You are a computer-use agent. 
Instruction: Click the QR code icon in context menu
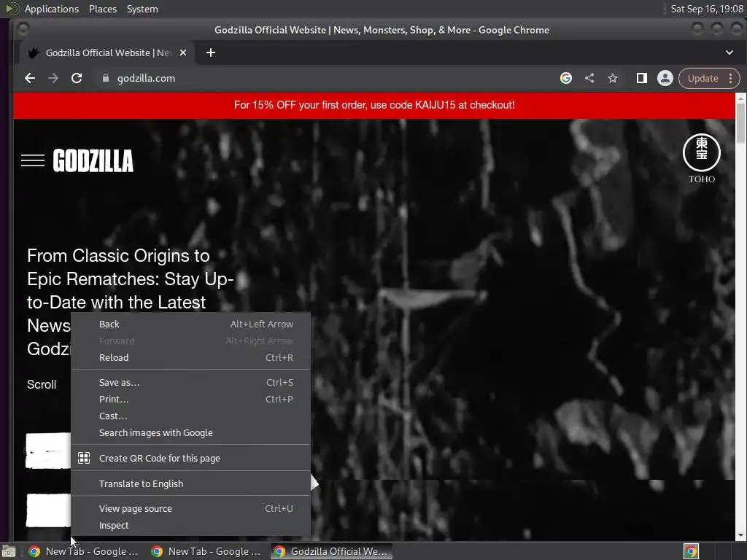84,458
